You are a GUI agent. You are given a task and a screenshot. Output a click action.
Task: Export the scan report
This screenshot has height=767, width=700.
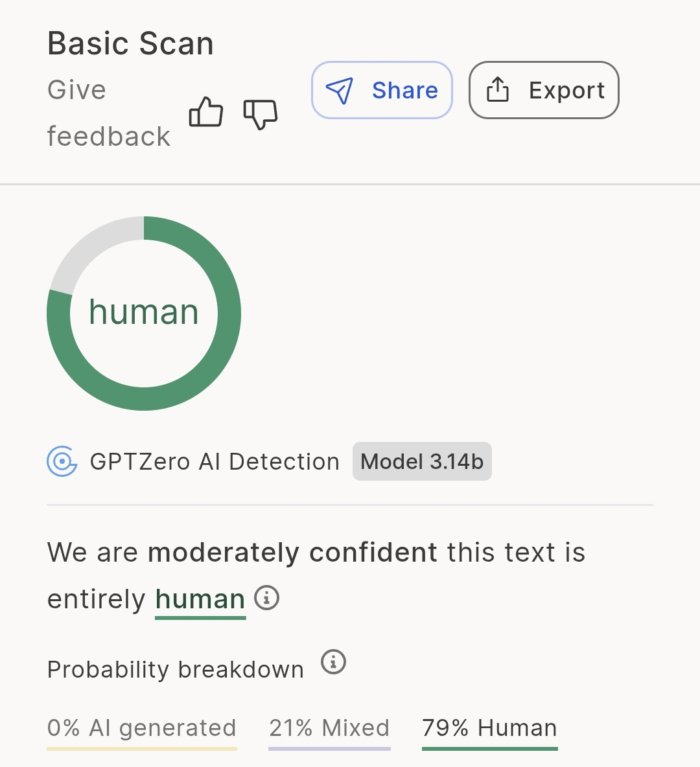[x=543, y=90]
